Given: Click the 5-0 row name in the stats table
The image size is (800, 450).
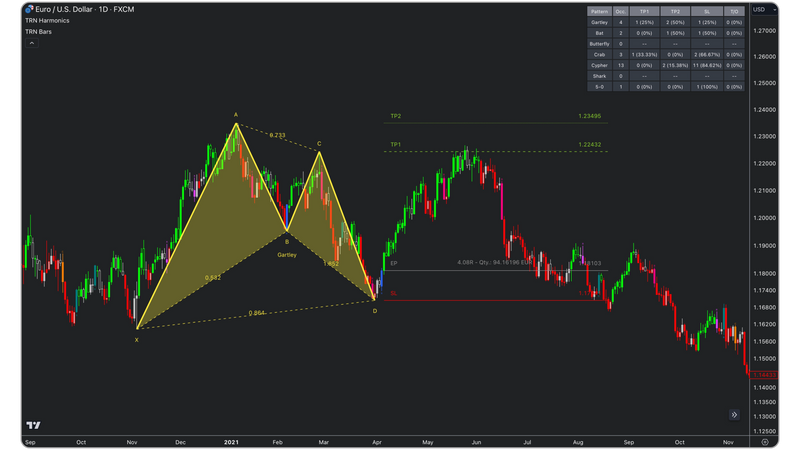Looking at the screenshot, I should coord(599,87).
